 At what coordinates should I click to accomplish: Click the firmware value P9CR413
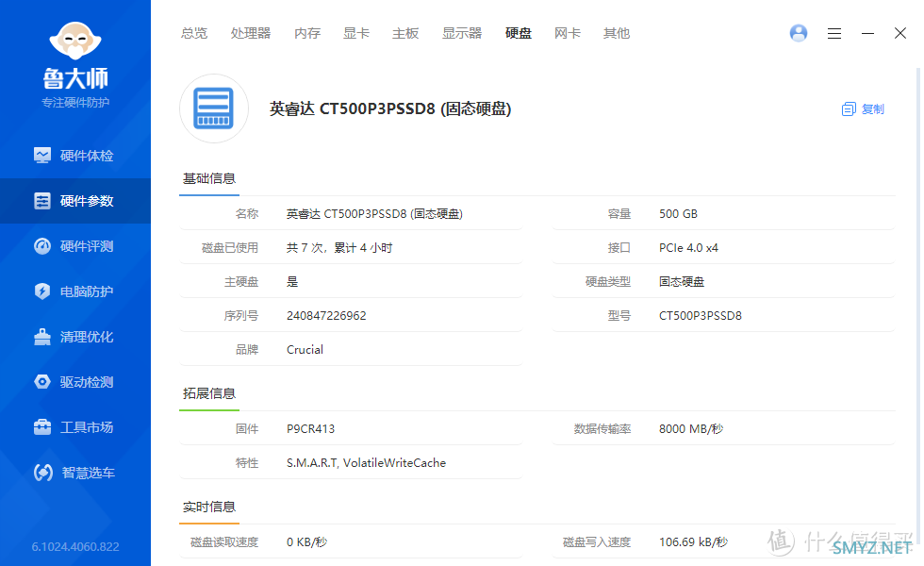(310, 428)
